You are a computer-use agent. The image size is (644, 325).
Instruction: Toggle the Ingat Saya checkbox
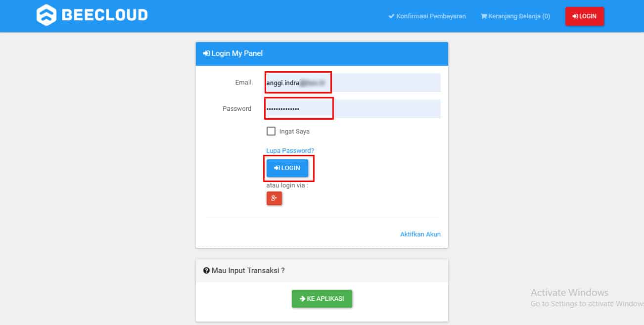[271, 131]
